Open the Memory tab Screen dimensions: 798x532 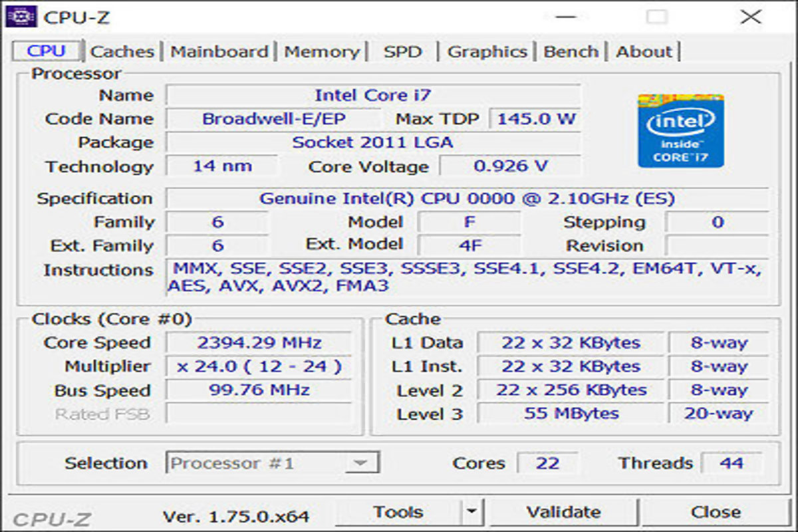[x=322, y=51]
